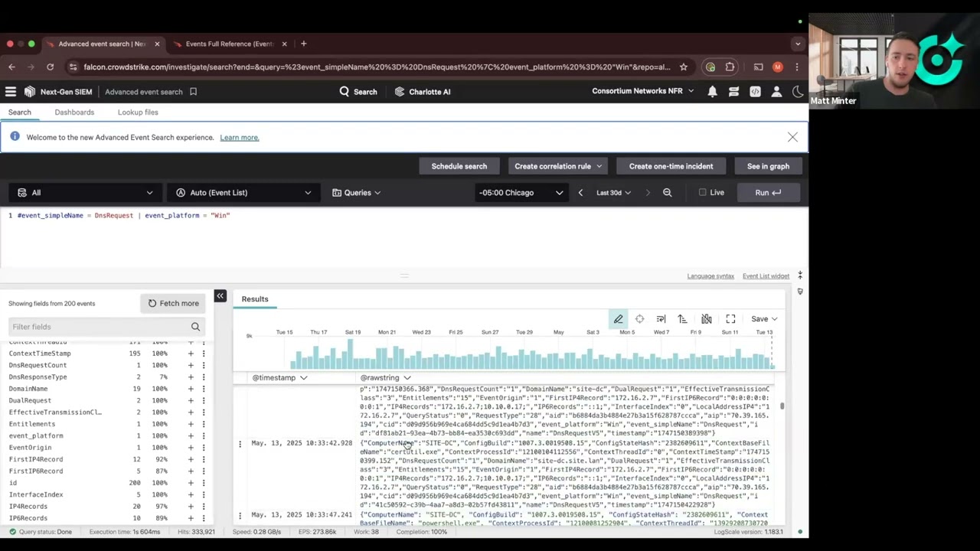Switch to the Dashboards tab
Screen dimensions: 980x551
click(74, 112)
